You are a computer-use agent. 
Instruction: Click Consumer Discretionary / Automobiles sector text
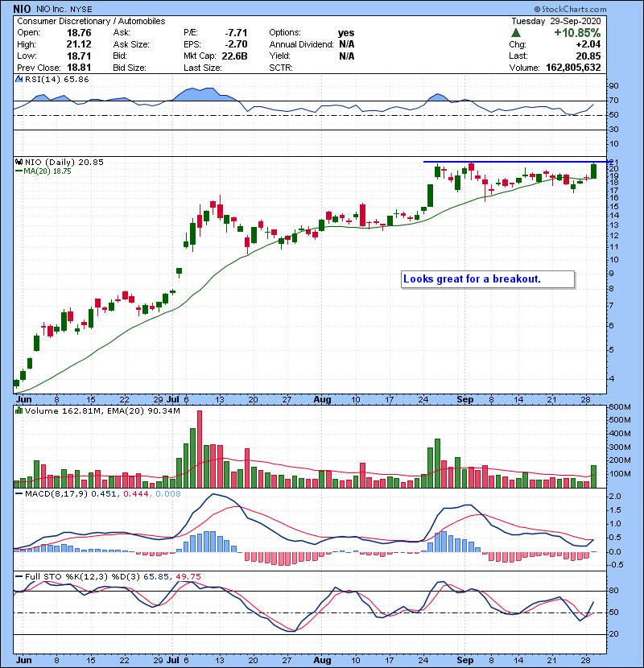91,21
